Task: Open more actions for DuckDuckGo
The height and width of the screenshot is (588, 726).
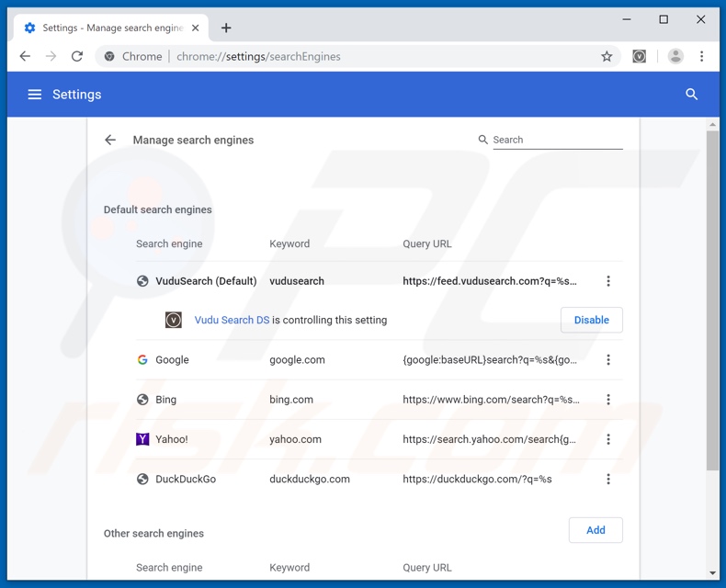Action: [x=608, y=480]
